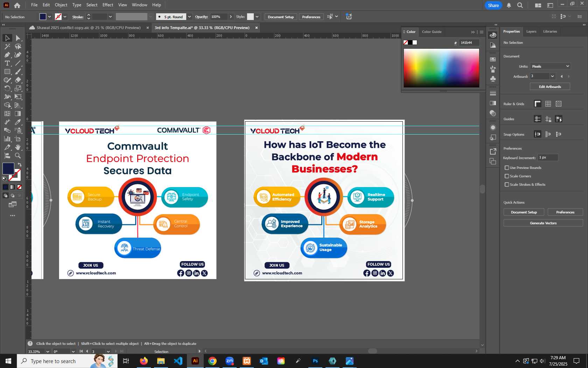Switch to Color Guide tab
The height and width of the screenshot is (368, 588).
(432, 32)
